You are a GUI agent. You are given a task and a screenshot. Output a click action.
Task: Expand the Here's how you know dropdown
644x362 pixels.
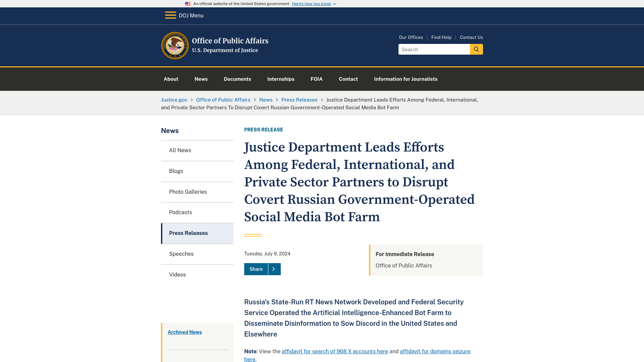(x=314, y=4)
